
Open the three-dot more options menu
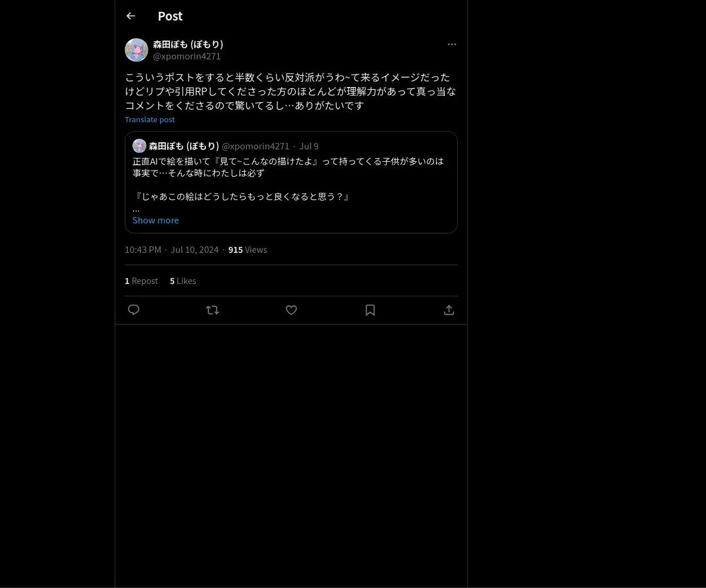(452, 44)
